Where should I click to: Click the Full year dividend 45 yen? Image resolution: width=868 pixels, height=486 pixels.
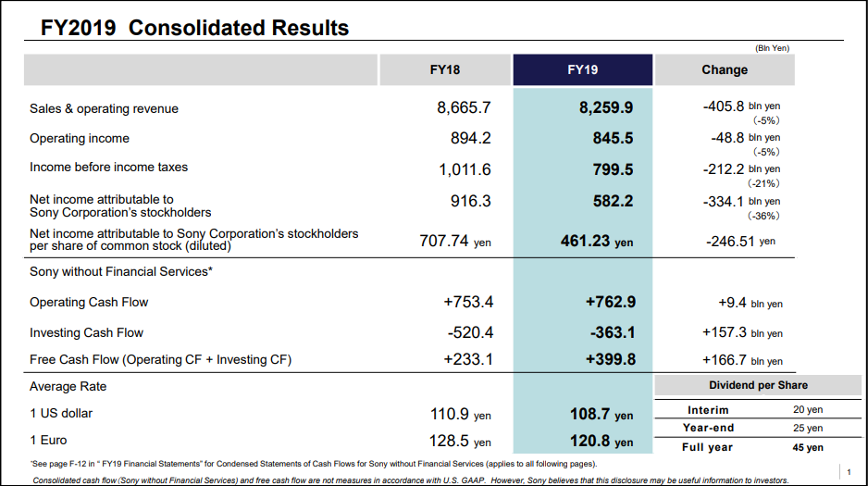(x=808, y=447)
